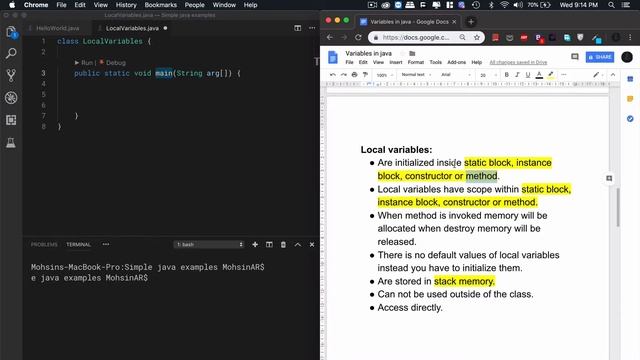Open the macOS Spotlight search
The width and height of the screenshot is (640, 360).
coord(611,5)
